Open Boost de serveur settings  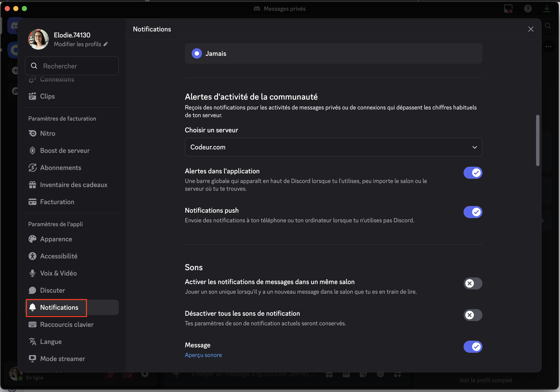pyautogui.click(x=65, y=150)
